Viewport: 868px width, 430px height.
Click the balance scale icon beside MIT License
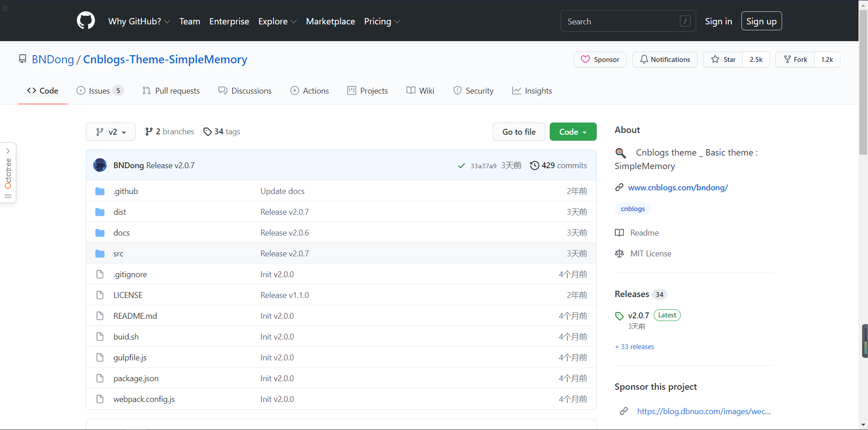coord(619,254)
